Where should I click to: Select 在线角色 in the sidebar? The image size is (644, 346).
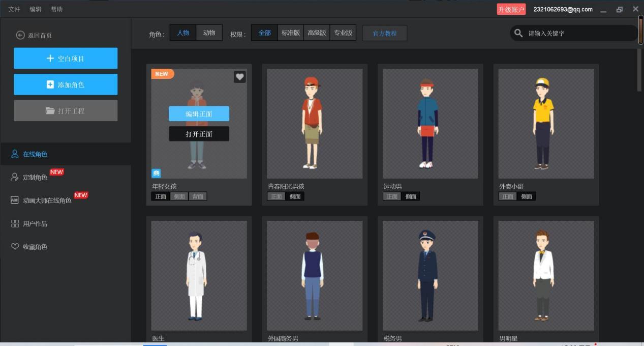(66, 154)
